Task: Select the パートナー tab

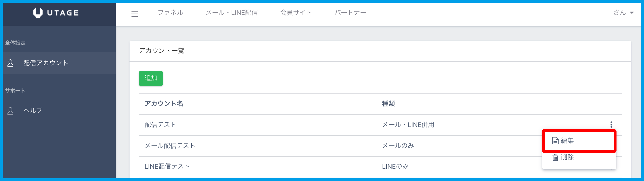Action: pos(350,13)
